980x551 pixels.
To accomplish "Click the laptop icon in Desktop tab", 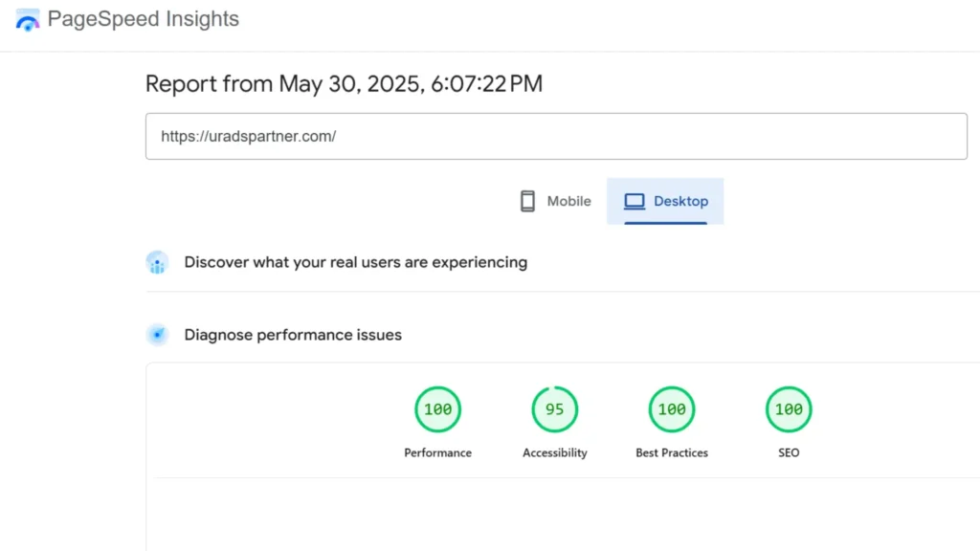I will coord(635,201).
